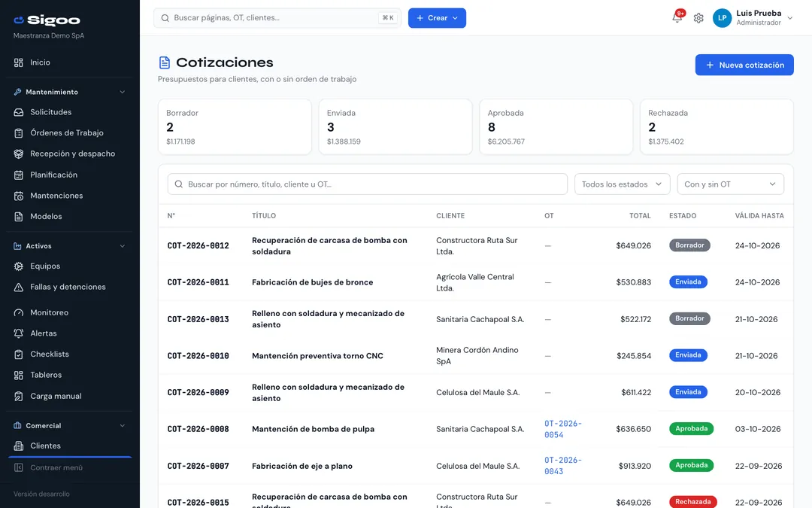Click the Planificación calendar icon

[19, 175]
